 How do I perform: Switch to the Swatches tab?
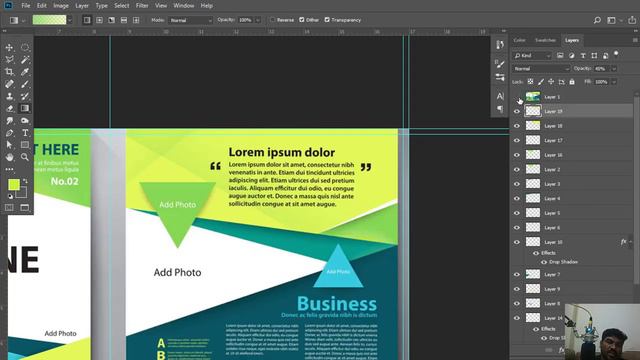click(545, 40)
